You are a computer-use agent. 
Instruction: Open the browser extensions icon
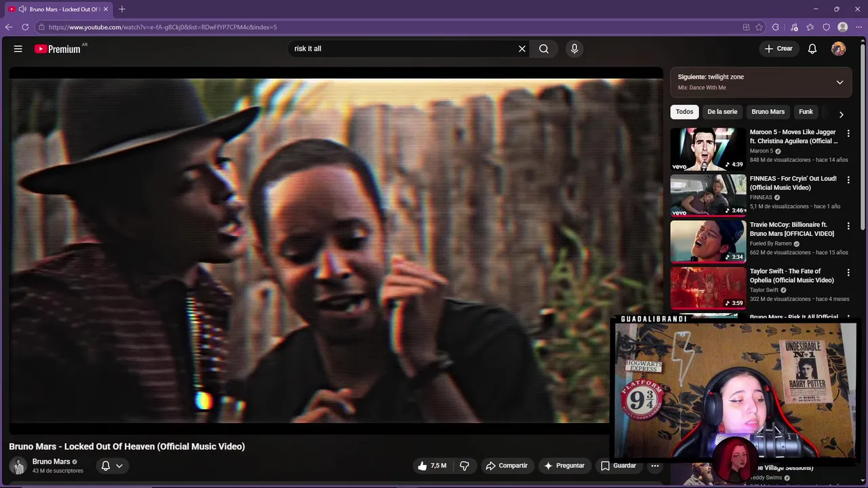coord(776,27)
